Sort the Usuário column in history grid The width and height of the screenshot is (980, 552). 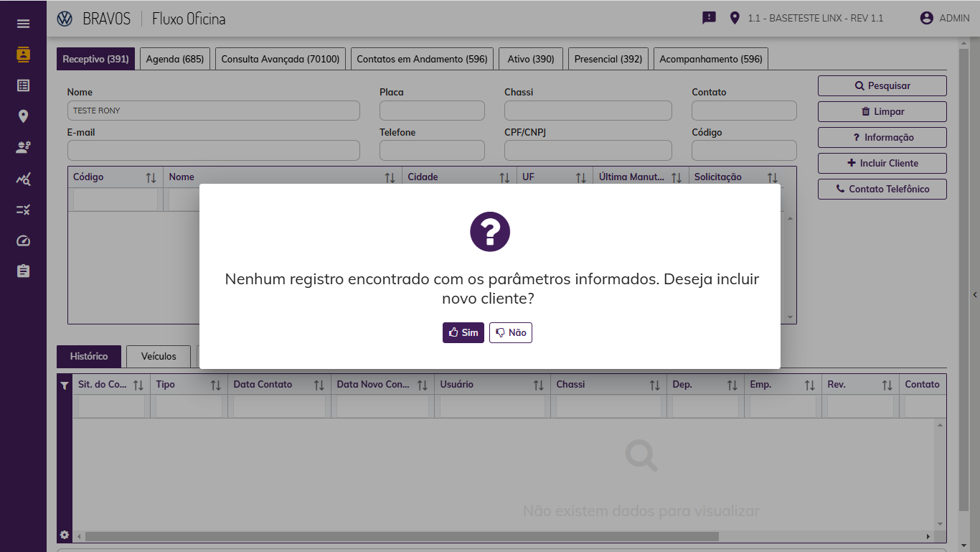coord(538,385)
